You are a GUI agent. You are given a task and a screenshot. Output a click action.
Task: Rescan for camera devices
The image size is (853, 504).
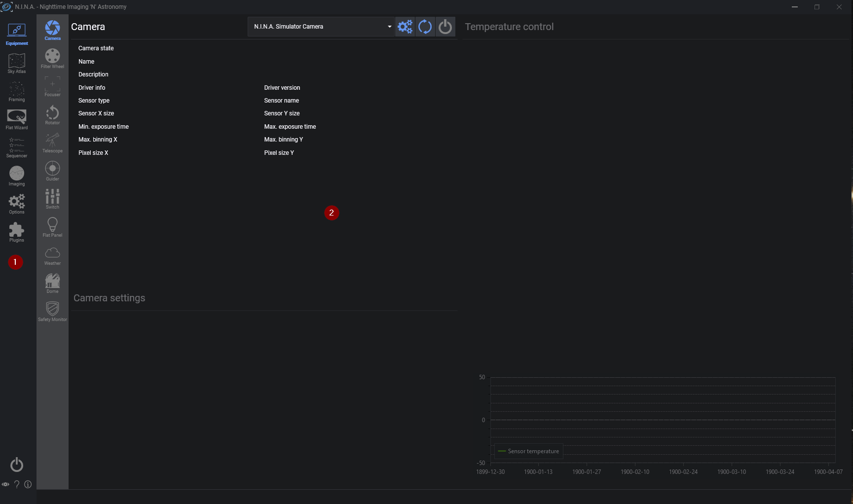pyautogui.click(x=425, y=27)
